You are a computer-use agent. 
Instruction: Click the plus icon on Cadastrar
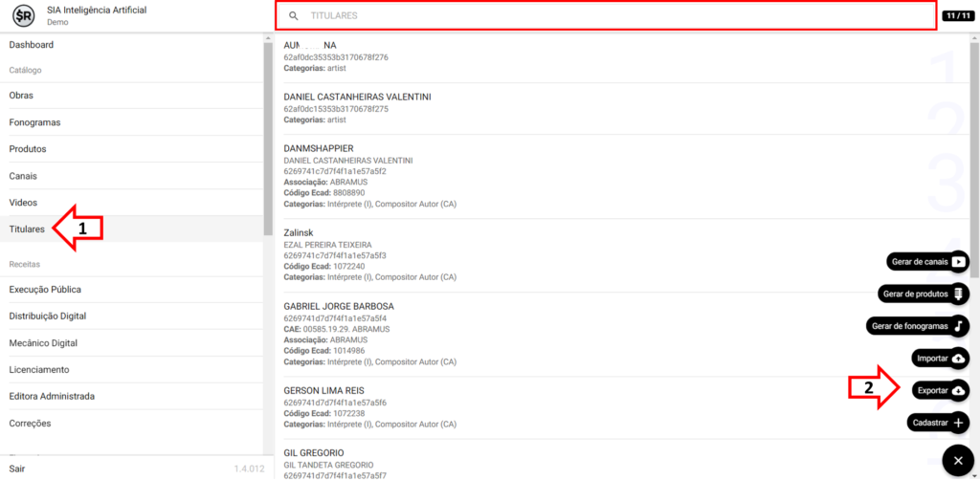(958, 423)
